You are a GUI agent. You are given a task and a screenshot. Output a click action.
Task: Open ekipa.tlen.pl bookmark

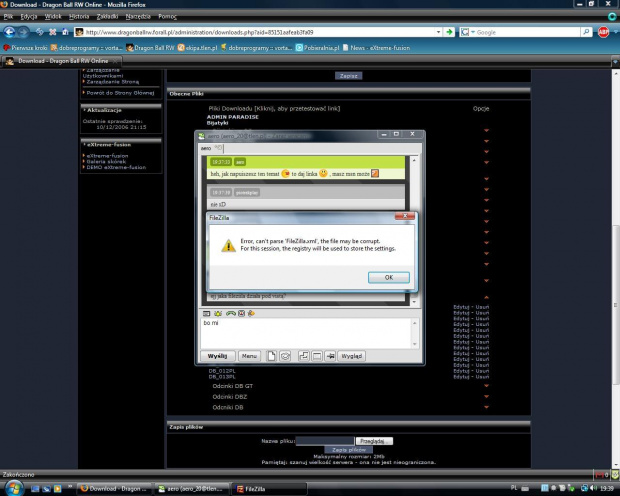coord(197,47)
